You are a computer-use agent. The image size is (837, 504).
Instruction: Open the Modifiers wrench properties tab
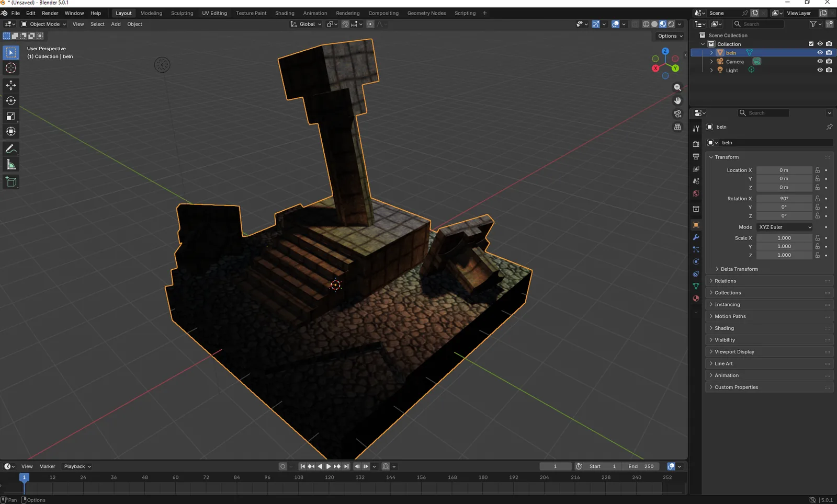pyautogui.click(x=696, y=237)
